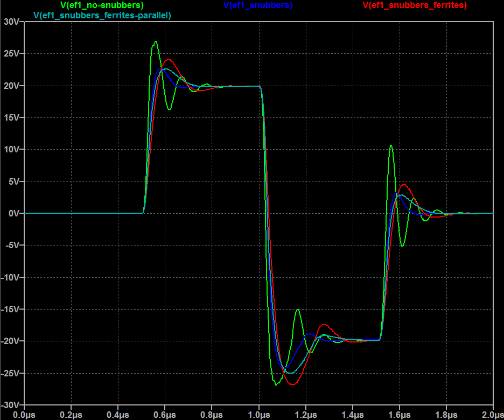Click the -20V label on the vertical axis

pos(10,341)
